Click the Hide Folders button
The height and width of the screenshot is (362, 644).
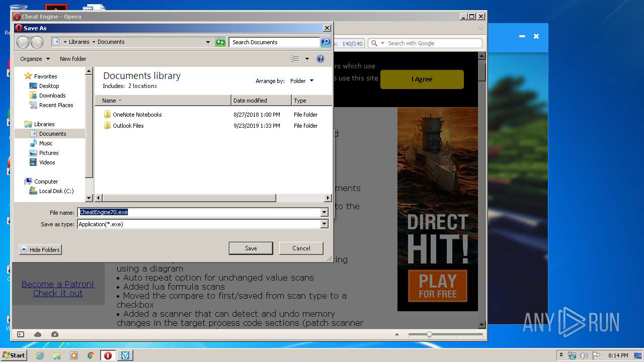[40, 250]
